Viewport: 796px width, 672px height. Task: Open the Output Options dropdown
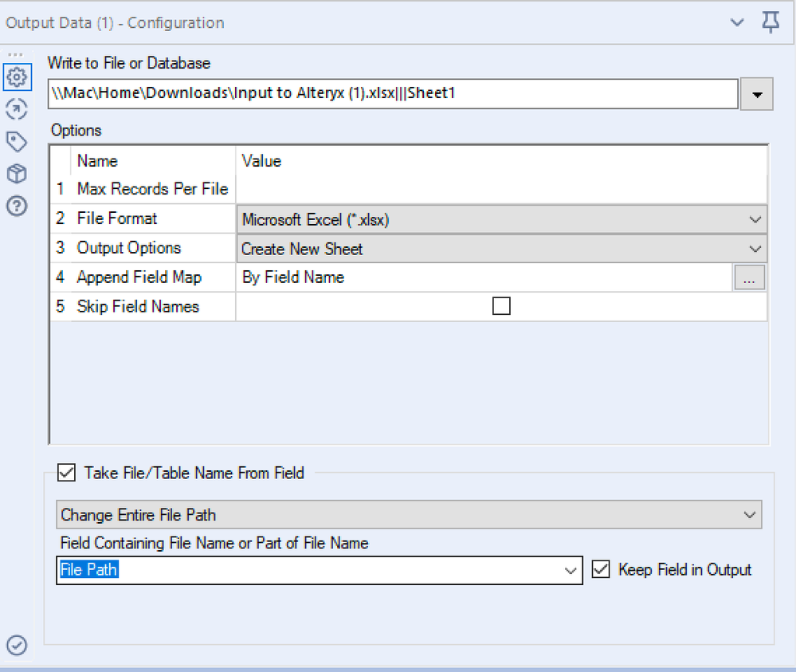coord(502,249)
